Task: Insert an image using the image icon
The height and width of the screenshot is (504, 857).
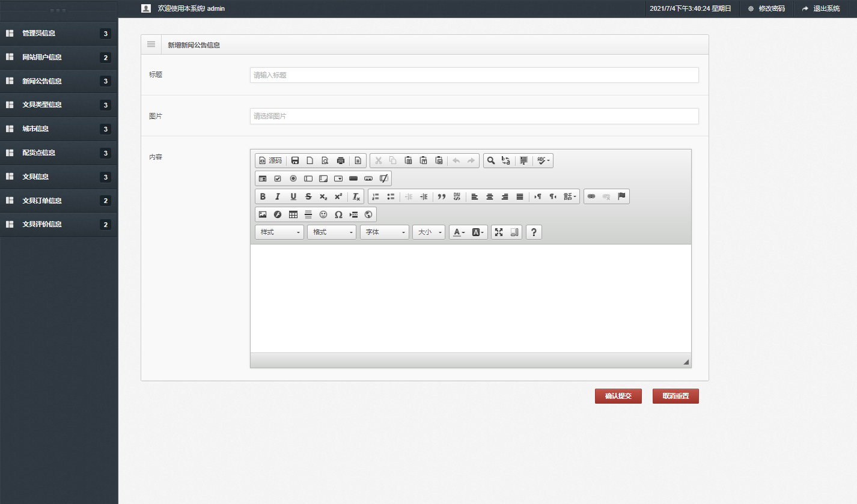Action: pos(263,214)
